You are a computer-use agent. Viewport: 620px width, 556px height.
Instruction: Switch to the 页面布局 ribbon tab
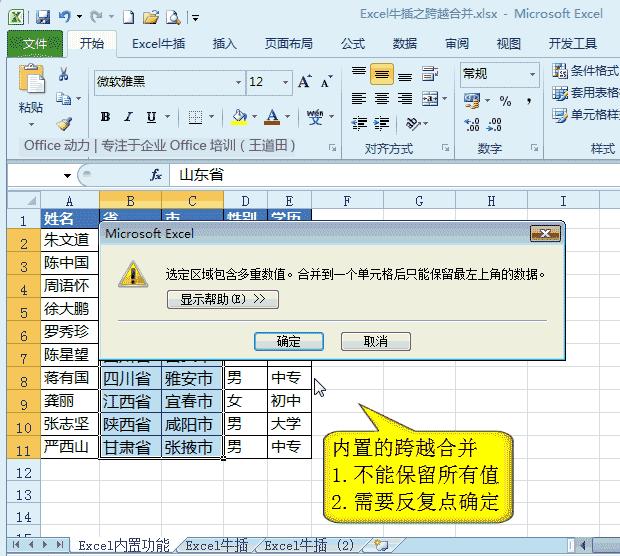click(289, 43)
